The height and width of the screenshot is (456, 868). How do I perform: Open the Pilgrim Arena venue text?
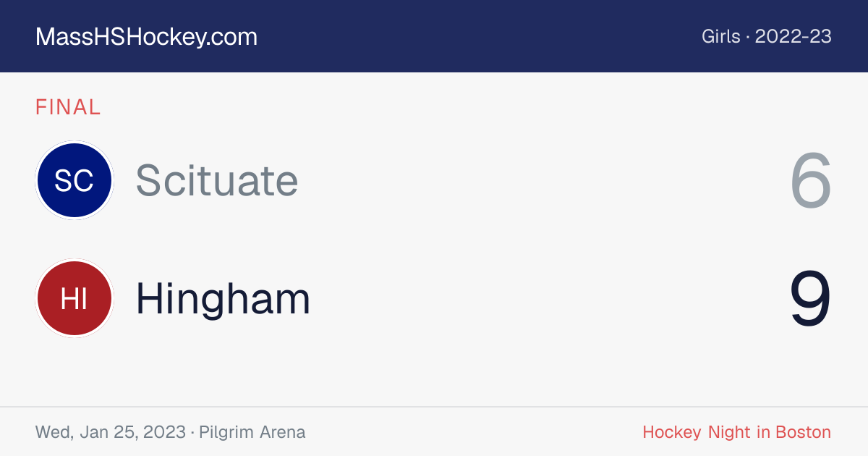(252, 432)
